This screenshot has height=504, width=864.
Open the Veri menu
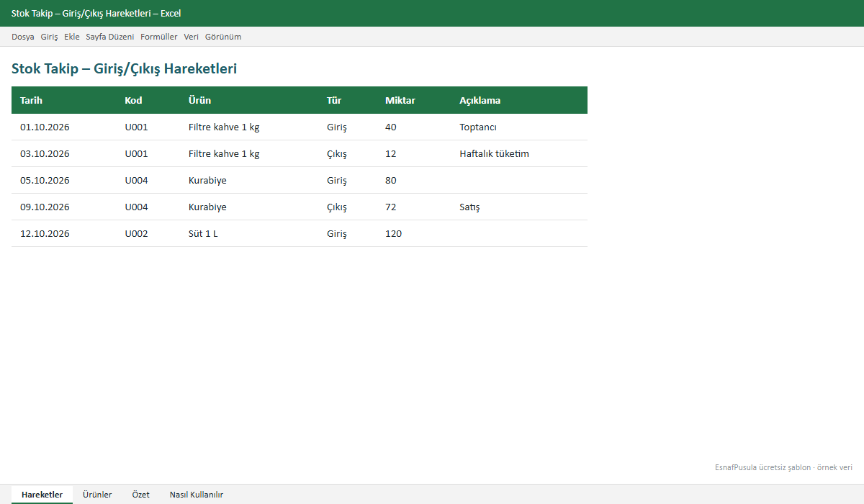pyautogui.click(x=192, y=37)
